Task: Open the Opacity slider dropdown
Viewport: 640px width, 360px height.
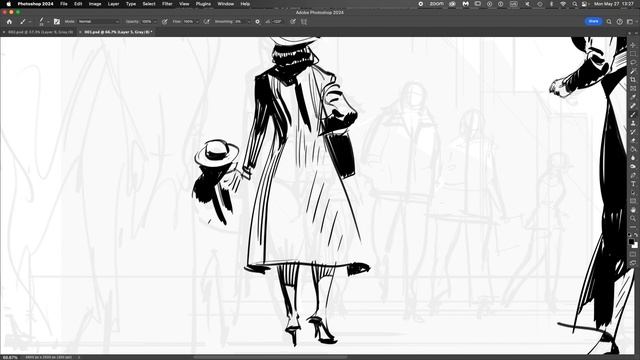Action: coord(155,22)
